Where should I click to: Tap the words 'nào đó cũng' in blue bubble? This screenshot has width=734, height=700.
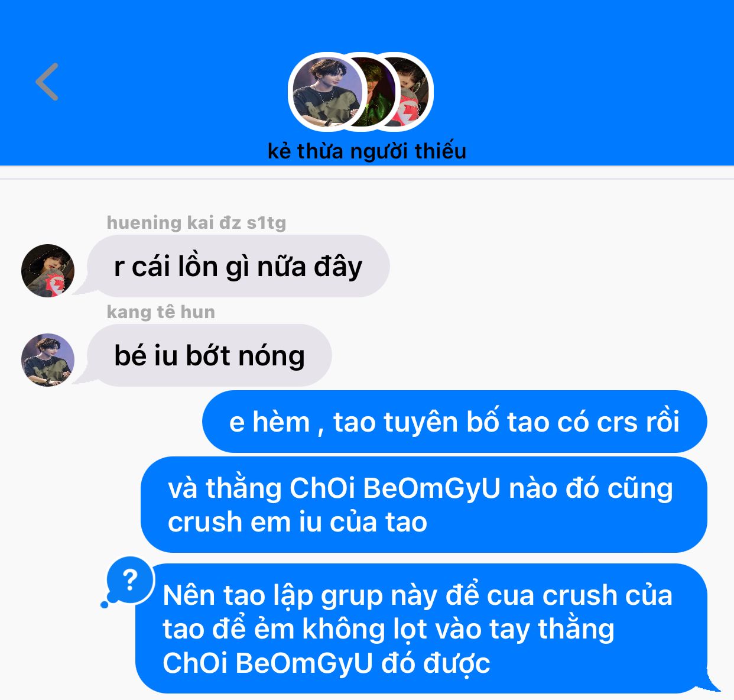[x=591, y=489]
